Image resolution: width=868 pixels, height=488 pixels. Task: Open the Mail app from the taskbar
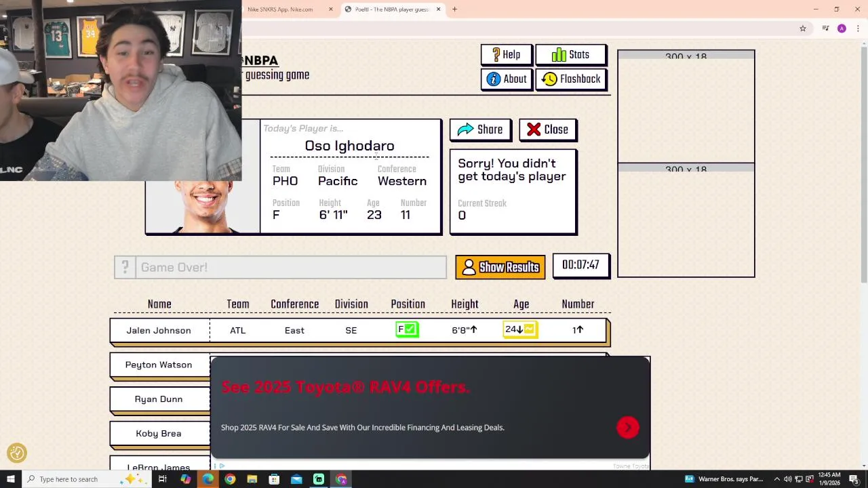[x=296, y=479]
